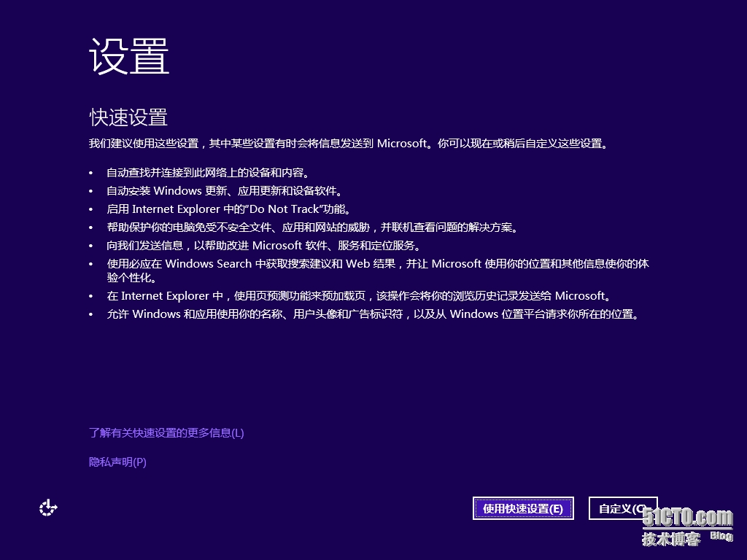Click the 快速设置 heading
The image size is (747, 560).
click(x=128, y=117)
